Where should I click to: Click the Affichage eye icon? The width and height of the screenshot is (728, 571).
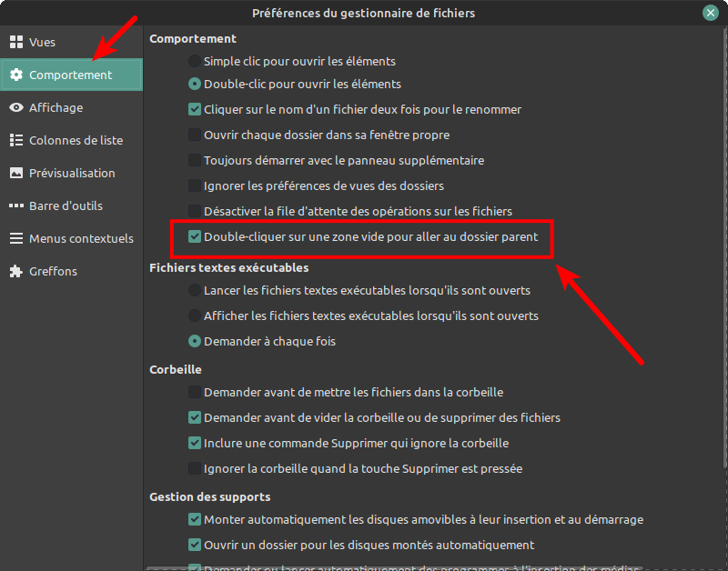tap(16, 107)
